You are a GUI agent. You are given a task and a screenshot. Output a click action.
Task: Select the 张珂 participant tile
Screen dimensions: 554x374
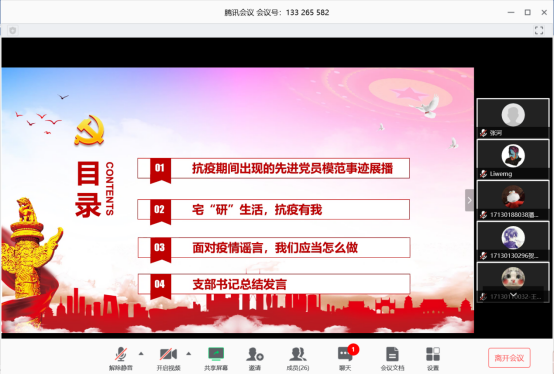513,118
